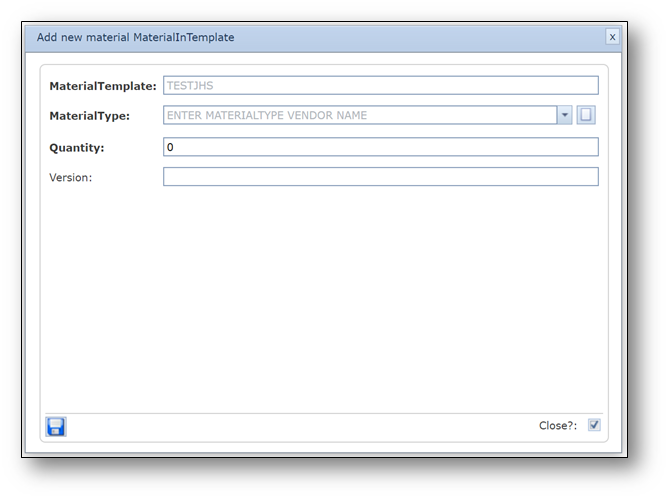Click the Version: label
The image size is (670, 500).
[71, 178]
